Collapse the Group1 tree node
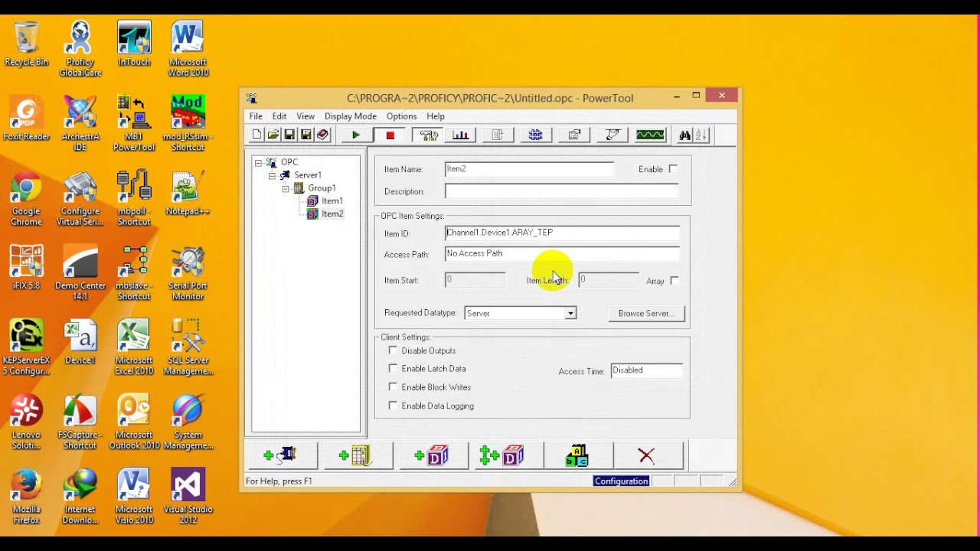This screenshot has width=980, height=551. click(x=286, y=188)
